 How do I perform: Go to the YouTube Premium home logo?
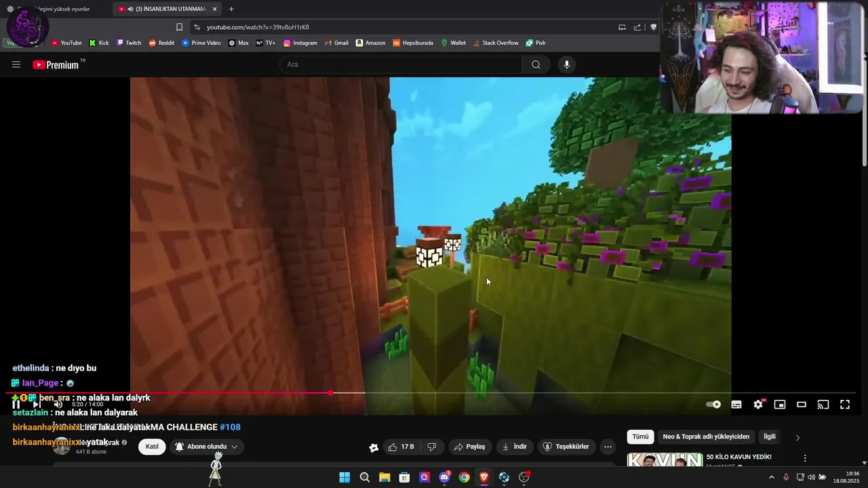[x=57, y=64]
